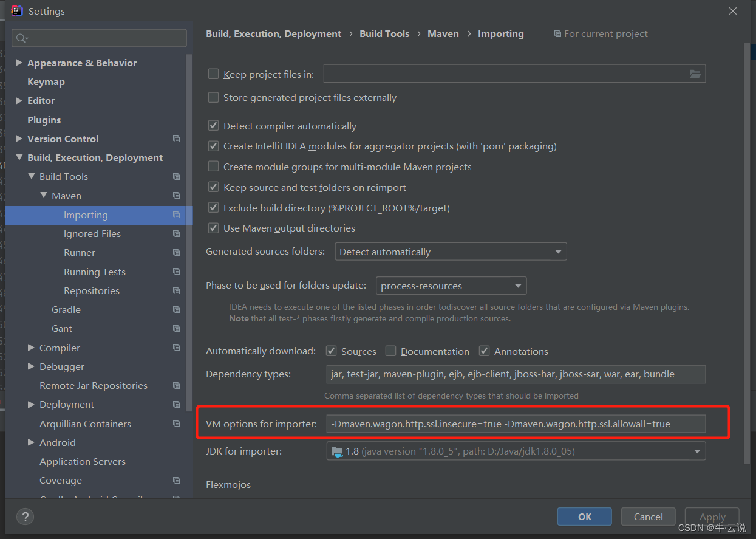Click the Keep project files path field
Viewport: 756px width, 539px height.
click(x=514, y=74)
